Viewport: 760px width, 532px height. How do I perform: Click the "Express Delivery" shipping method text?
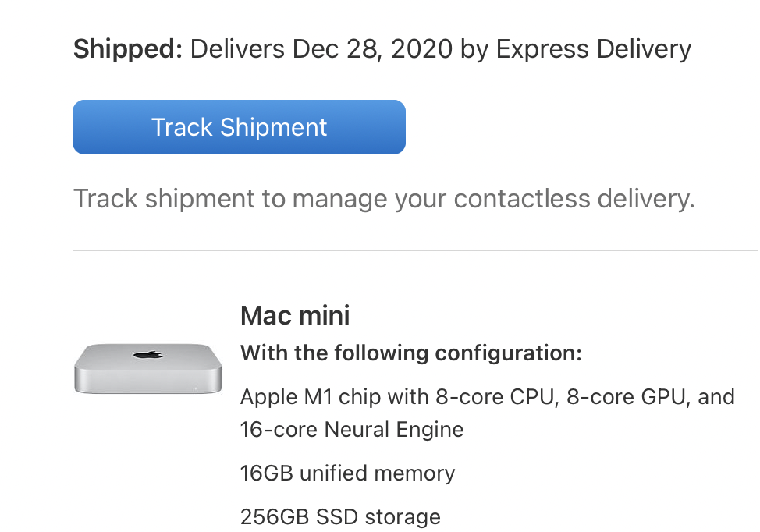pos(594,49)
